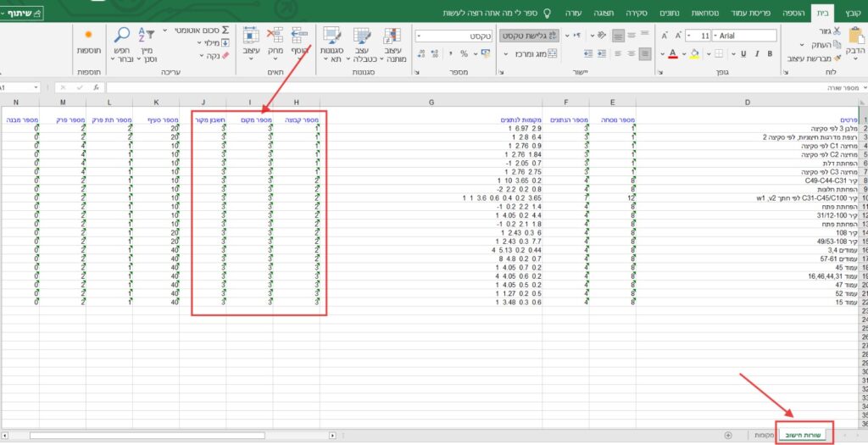Screen dimensions: 868x445
Task: Click the Sort & Filter (מיין וסנן) icon
Action: pyautogui.click(x=147, y=34)
